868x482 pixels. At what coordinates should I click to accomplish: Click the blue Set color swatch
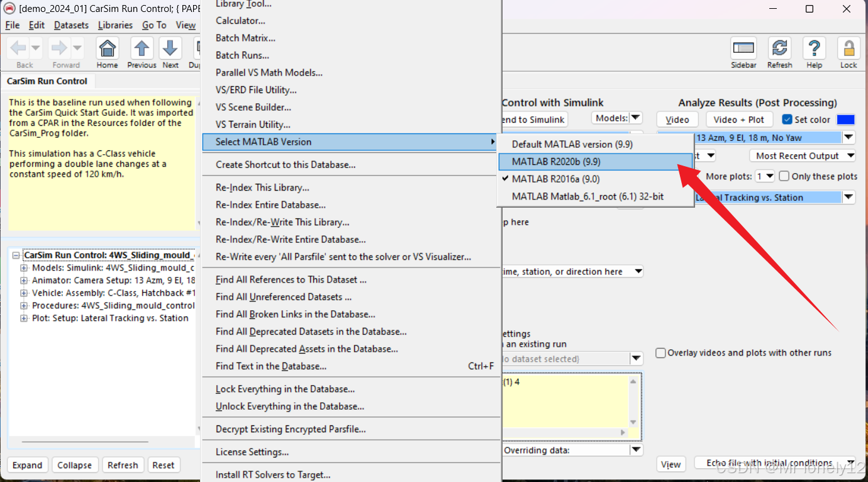[846, 120]
